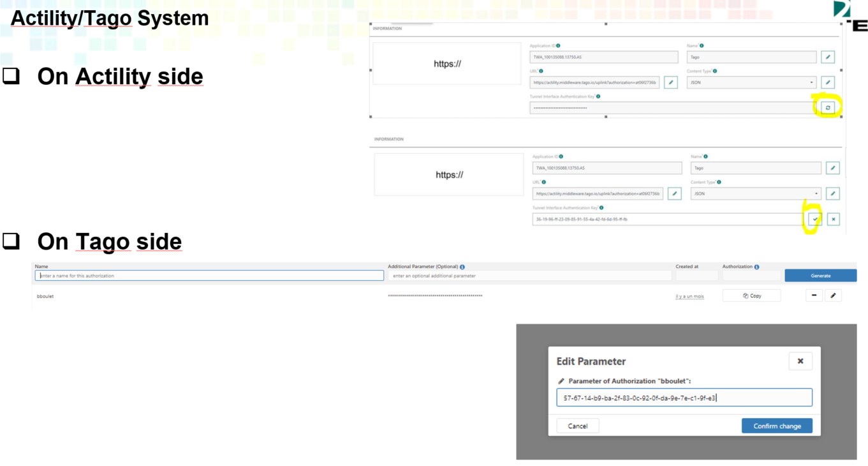This screenshot has height=466, width=868.
Task: Click the key field showing 36-19-96-ff-23
Action: (668, 219)
